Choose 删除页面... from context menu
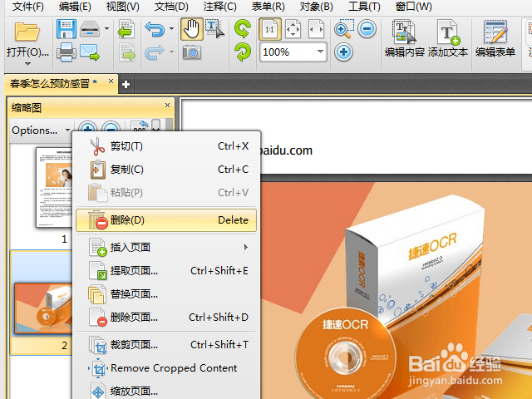Image resolution: width=532 pixels, height=399 pixels. click(x=166, y=318)
